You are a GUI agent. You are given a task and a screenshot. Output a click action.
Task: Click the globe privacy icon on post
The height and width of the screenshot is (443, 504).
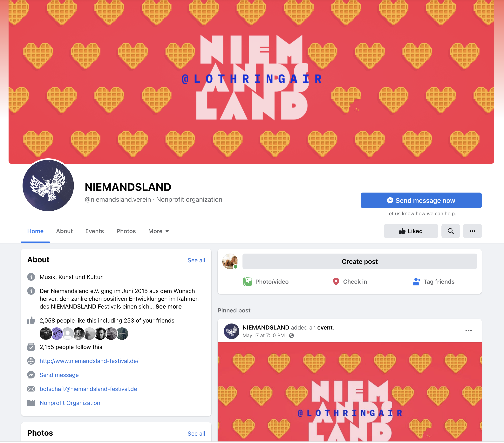click(x=291, y=336)
